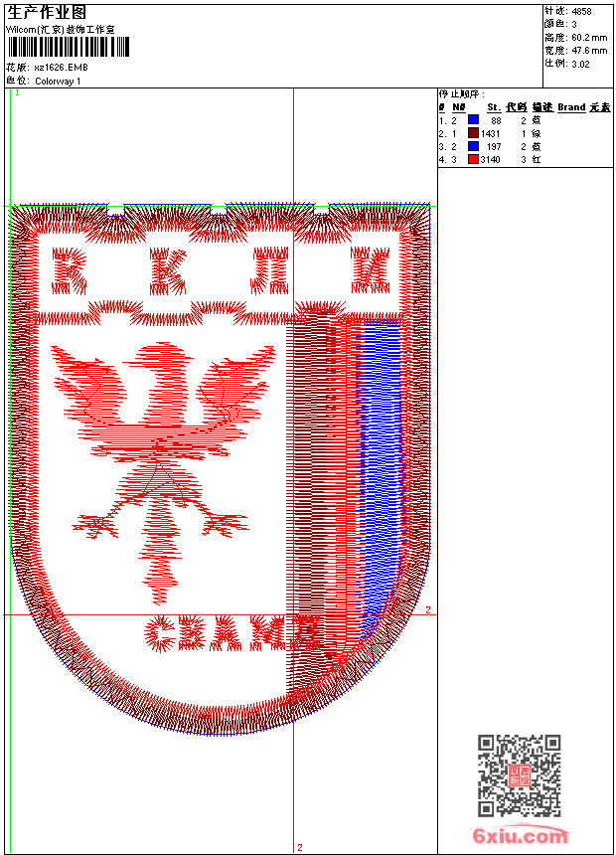
Task: Click the dark red swatch beside 1431
Action: coord(473,133)
